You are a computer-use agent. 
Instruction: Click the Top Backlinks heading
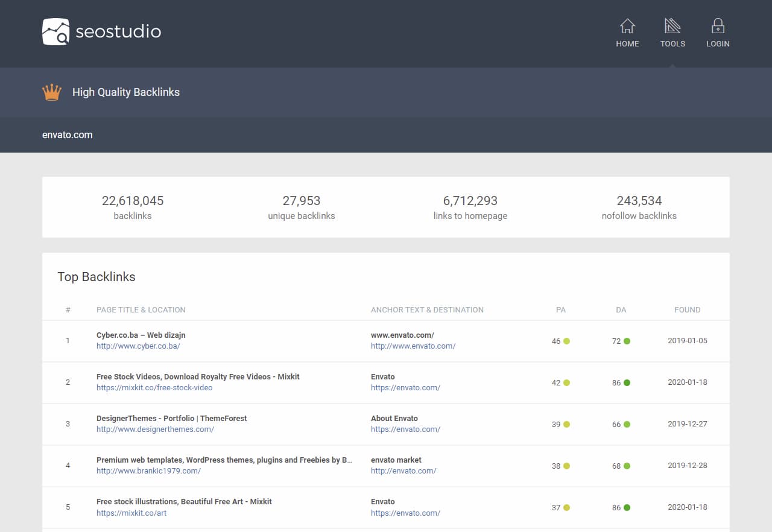96,277
